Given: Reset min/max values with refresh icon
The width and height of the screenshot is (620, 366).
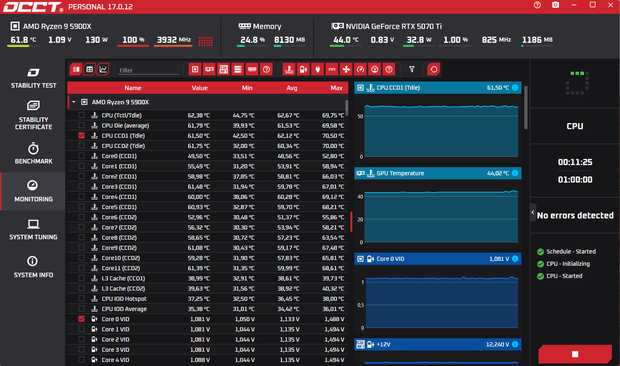Looking at the screenshot, I should click(434, 70).
